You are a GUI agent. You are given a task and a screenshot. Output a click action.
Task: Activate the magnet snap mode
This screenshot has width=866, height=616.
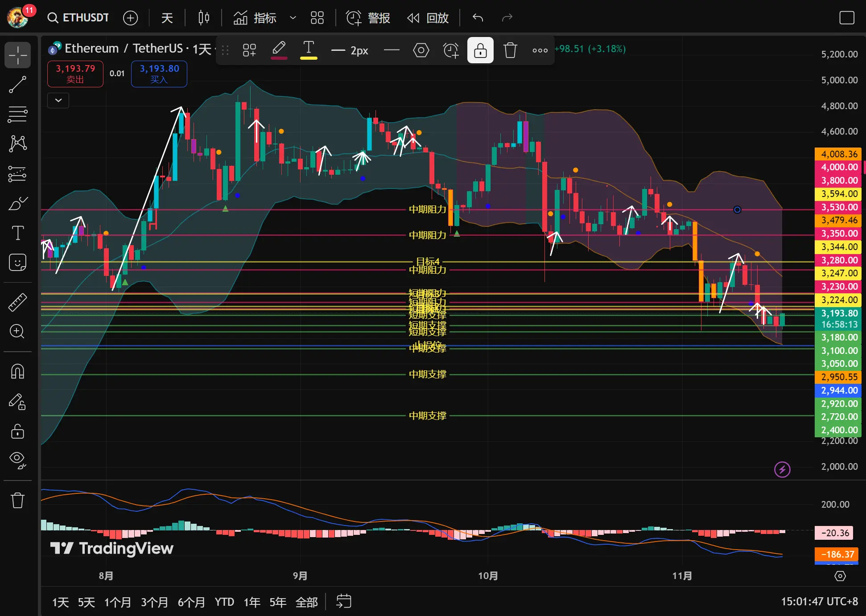[17, 371]
